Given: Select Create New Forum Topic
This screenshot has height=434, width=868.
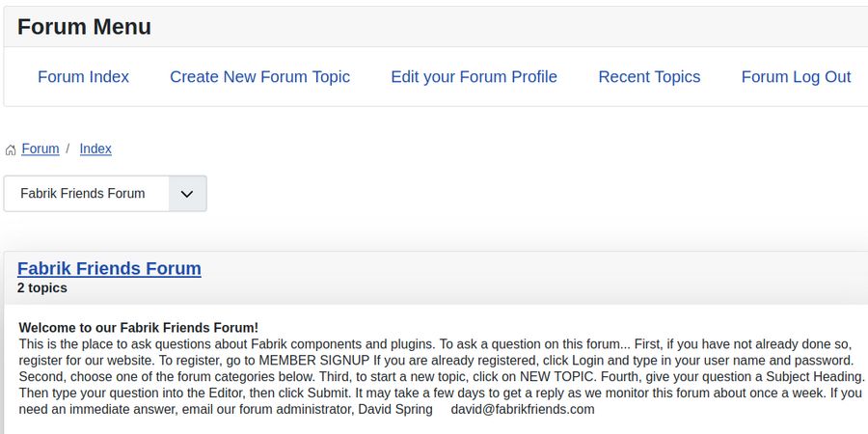Looking at the screenshot, I should coord(259,77).
